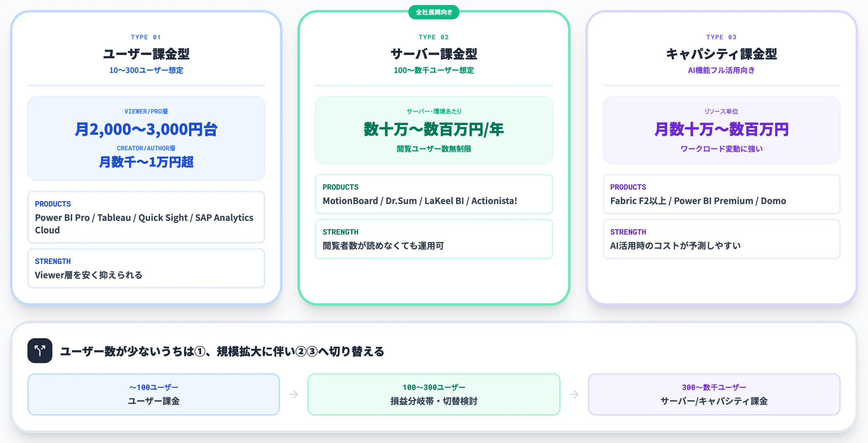Image resolution: width=868 pixels, height=443 pixels.
Task: Click the TYPE 03 label
Action: click(x=721, y=37)
